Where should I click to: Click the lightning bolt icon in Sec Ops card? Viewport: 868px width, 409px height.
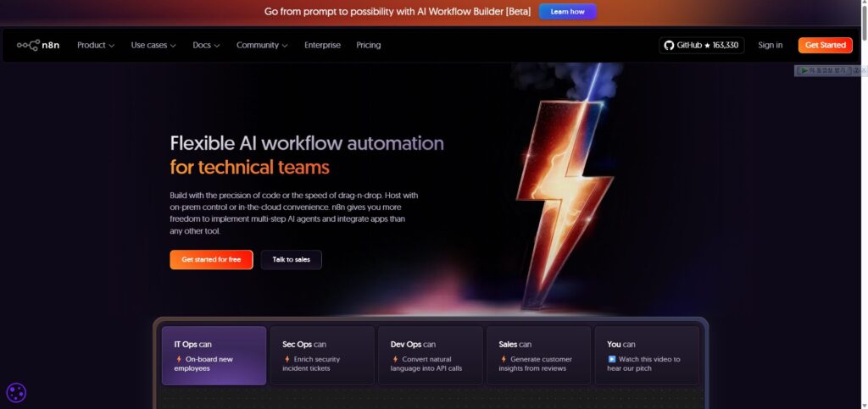pos(287,359)
